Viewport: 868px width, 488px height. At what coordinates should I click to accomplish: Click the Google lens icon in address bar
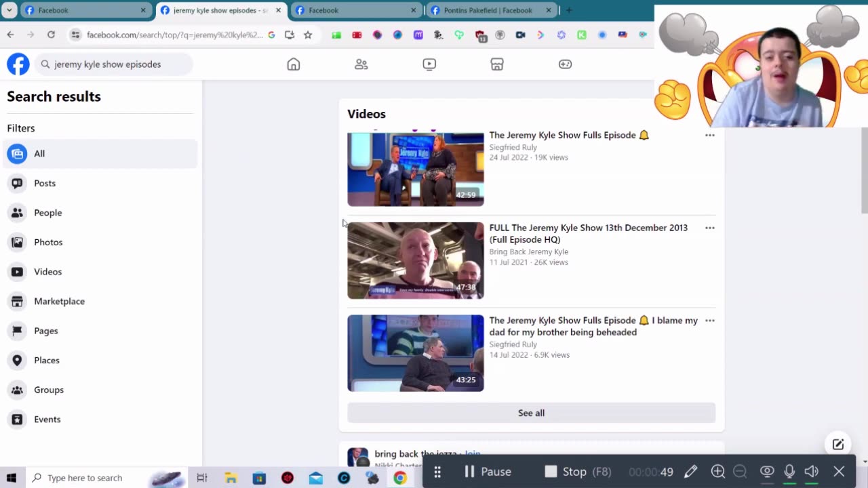pyautogui.click(x=271, y=35)
